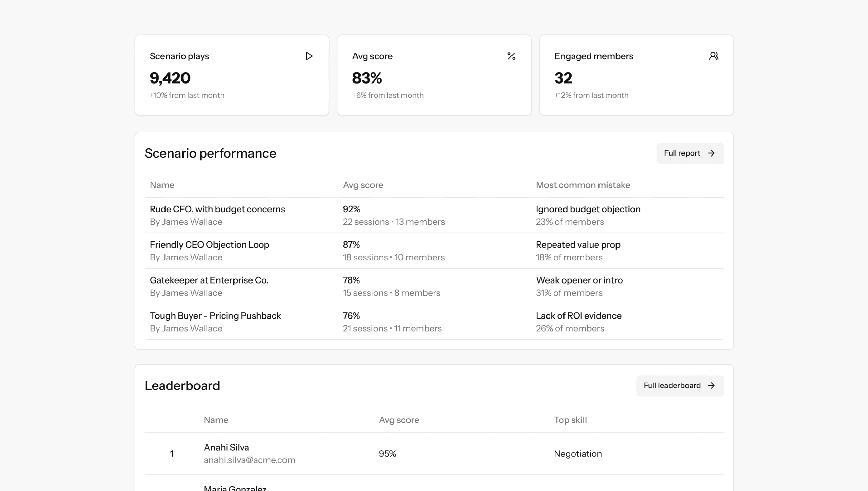The width and height of the screenshot is (868, 491).
Task: Open the Full report button
Action: tap(690, 153)
